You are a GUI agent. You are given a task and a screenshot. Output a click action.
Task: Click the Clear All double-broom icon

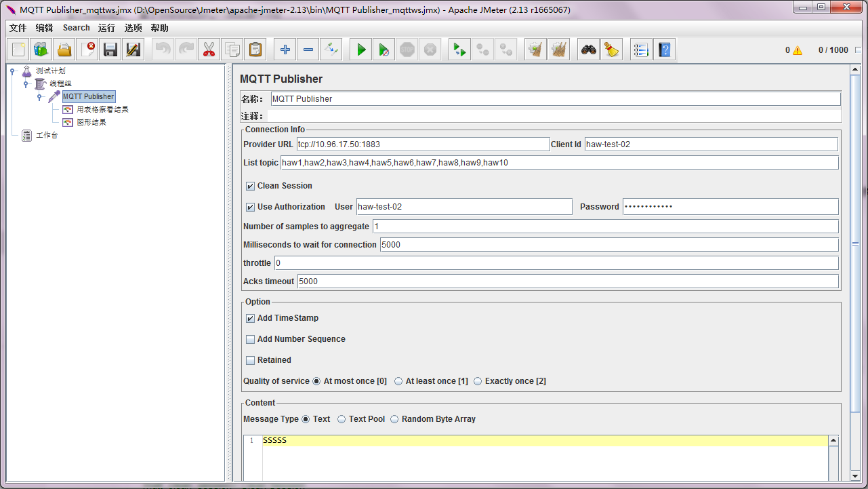click(559, 50)
